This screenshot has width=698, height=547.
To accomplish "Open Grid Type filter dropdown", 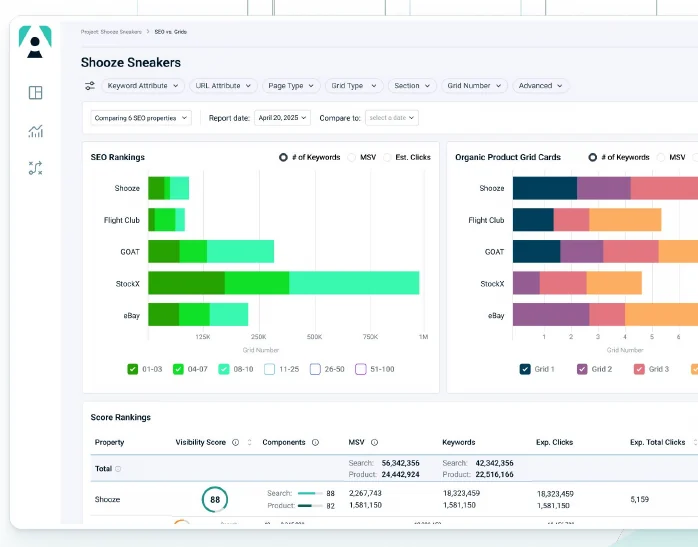I will coord(354,85).
